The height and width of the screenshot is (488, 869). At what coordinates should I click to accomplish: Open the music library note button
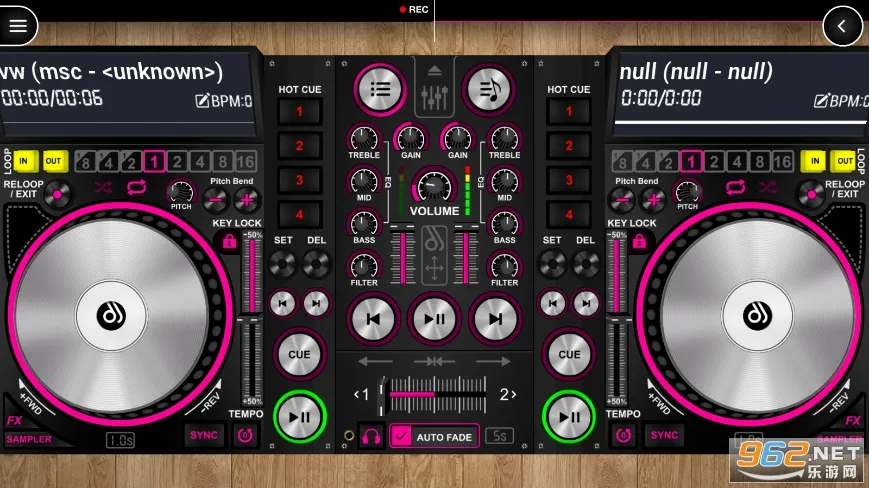[x=488, y=89]
